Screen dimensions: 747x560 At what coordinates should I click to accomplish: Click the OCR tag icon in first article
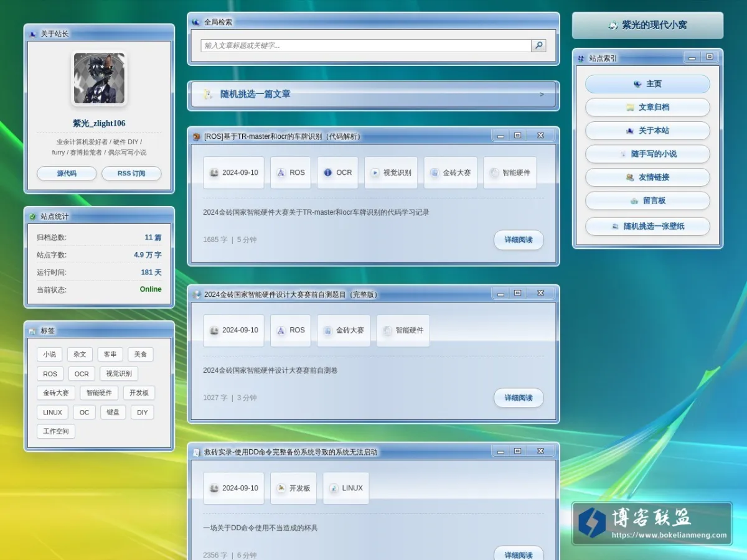coord(328,173)
